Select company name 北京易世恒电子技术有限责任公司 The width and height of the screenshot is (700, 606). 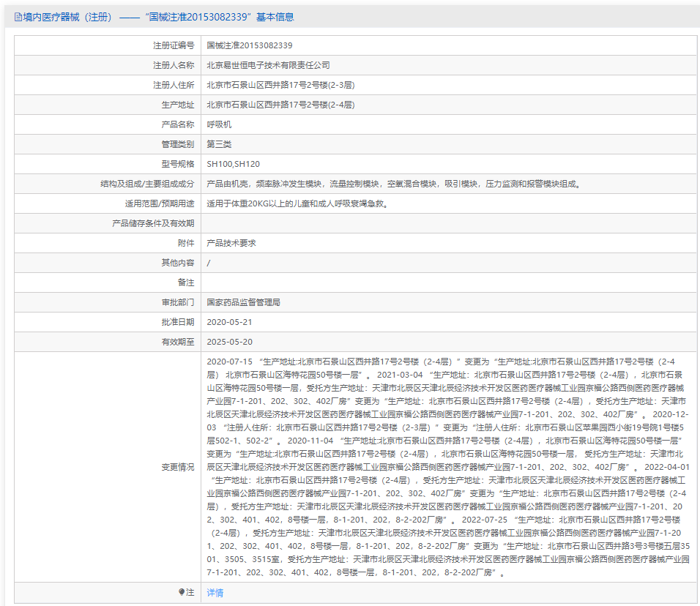[x=268, y=65]
